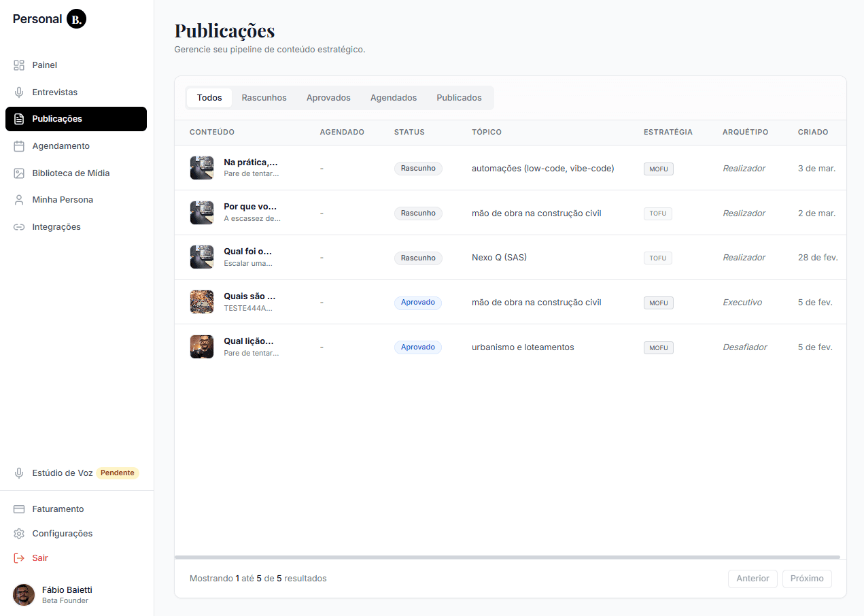Click the Minha Persona user icon
The height and width of the screenshot is (616, 864).
point(19,200)
